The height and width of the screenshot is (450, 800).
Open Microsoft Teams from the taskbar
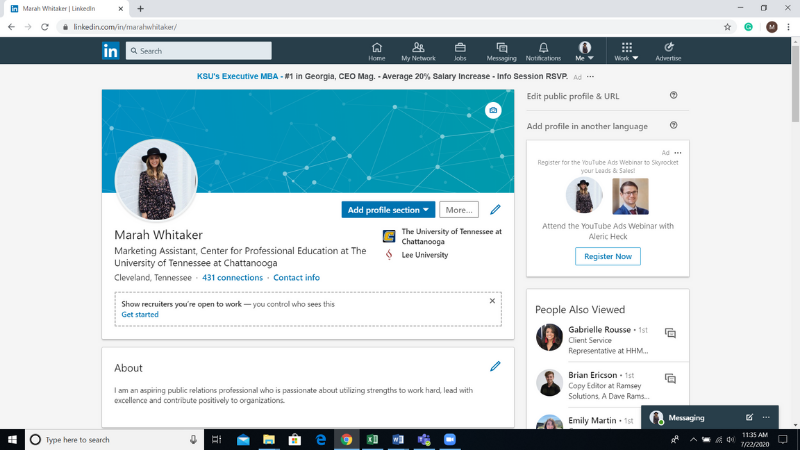(424, 439)
